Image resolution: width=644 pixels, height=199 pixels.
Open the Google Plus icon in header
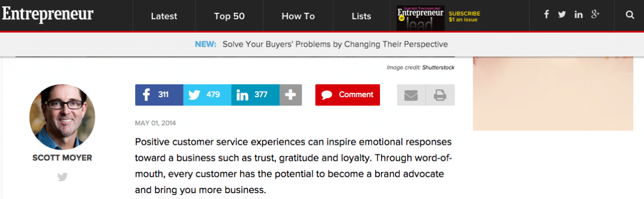click(595, 15)
